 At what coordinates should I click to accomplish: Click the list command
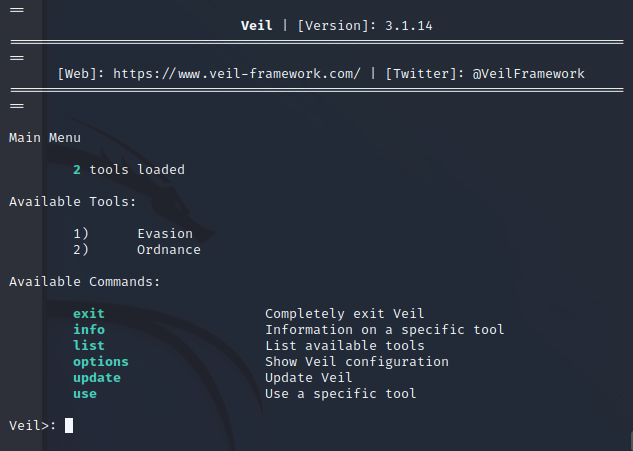click(x=89, y=345)
